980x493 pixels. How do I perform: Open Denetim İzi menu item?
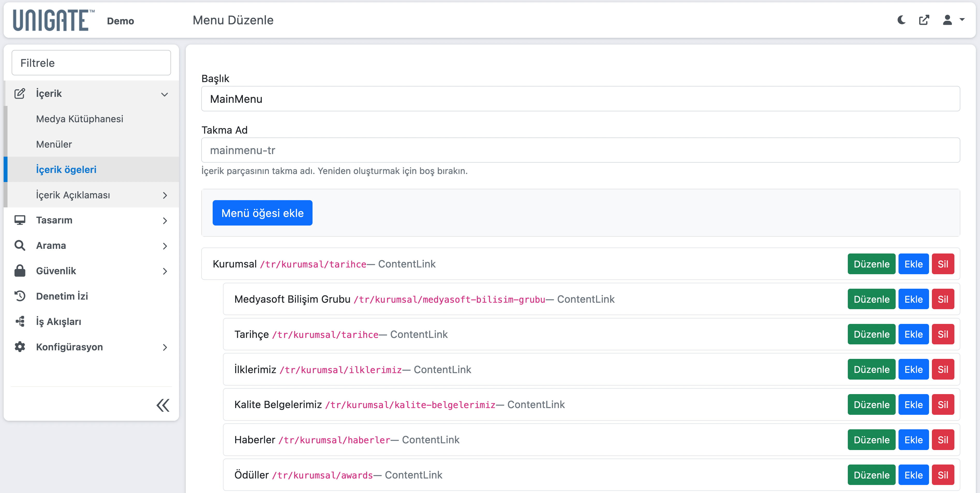click(x=62, y=296)
